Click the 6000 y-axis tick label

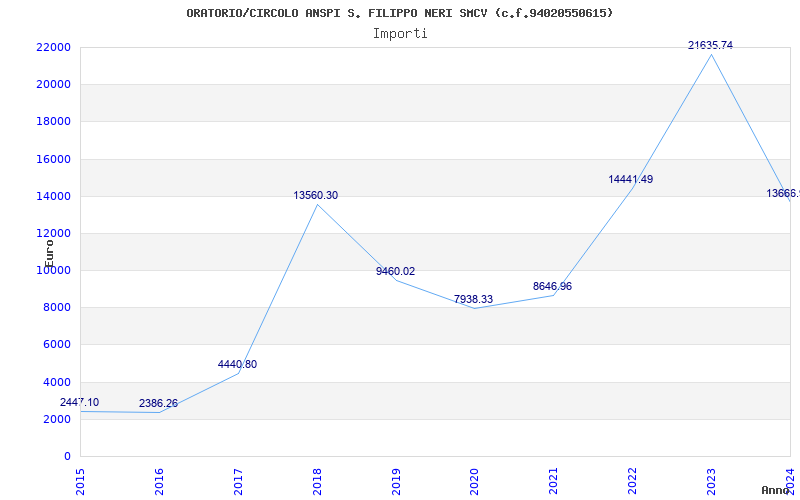tap(56, 345)
